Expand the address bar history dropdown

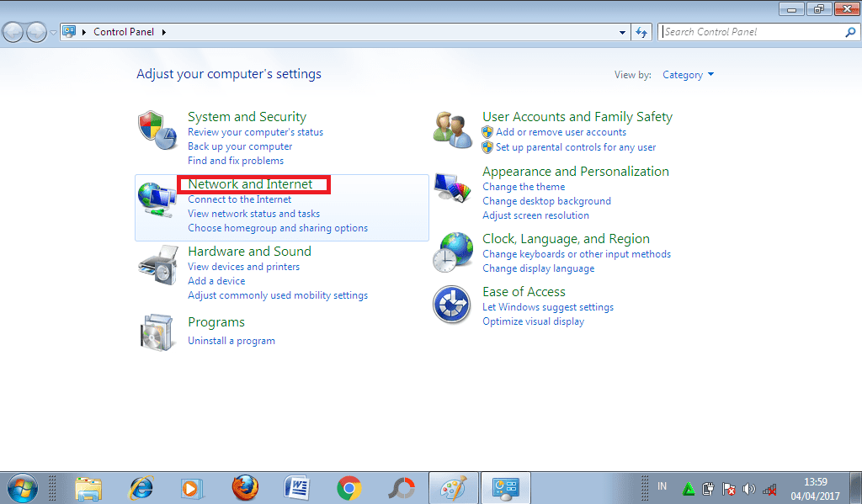point(622,33)
